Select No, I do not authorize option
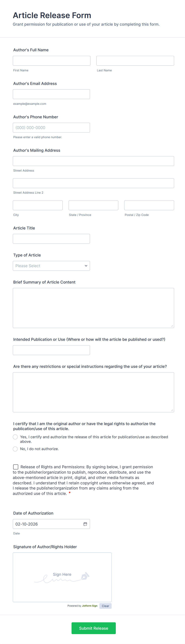The width and height of the screenshot is (185, 644). click(x=15, y=449)
